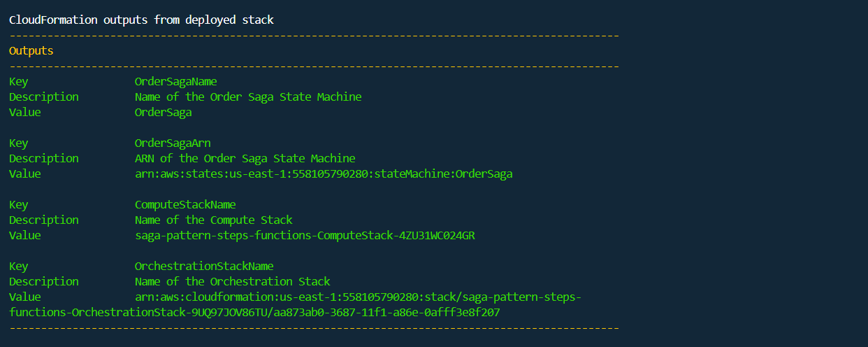
Task: Select 'Name of the Compute Stack' description
Action: (x=213, y=220)
